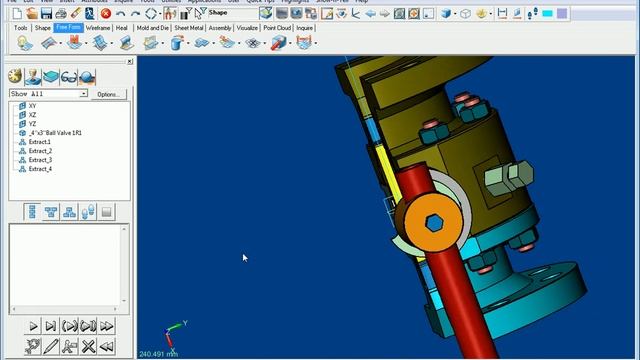Toggle the hierarchy tree layout view
The width and height of the screenshot is (640, 360).
(69, 212)
